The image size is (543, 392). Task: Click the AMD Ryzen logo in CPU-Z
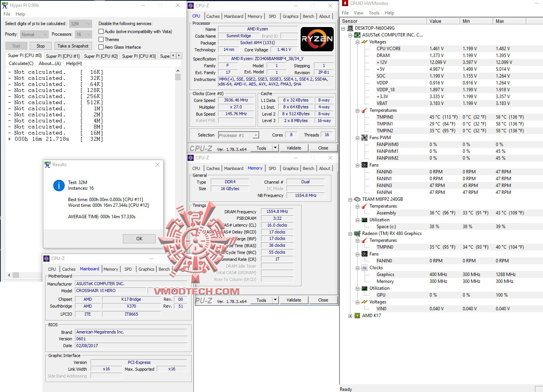(x=317, y=39)
